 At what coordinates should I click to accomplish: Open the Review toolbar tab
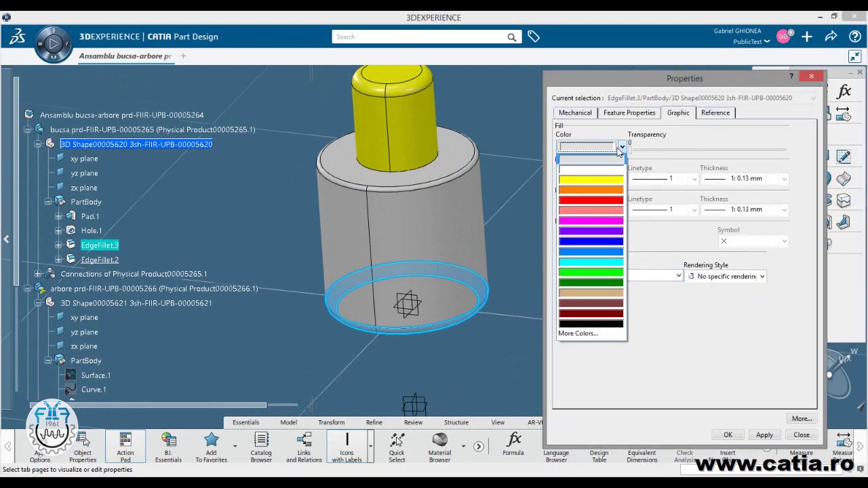pos(413,422)
